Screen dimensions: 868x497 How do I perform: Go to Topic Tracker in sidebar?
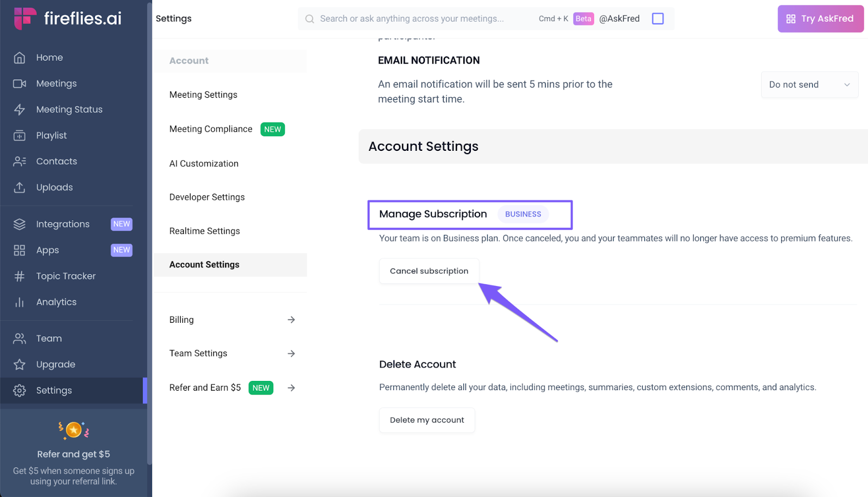[x=66, y=276]
